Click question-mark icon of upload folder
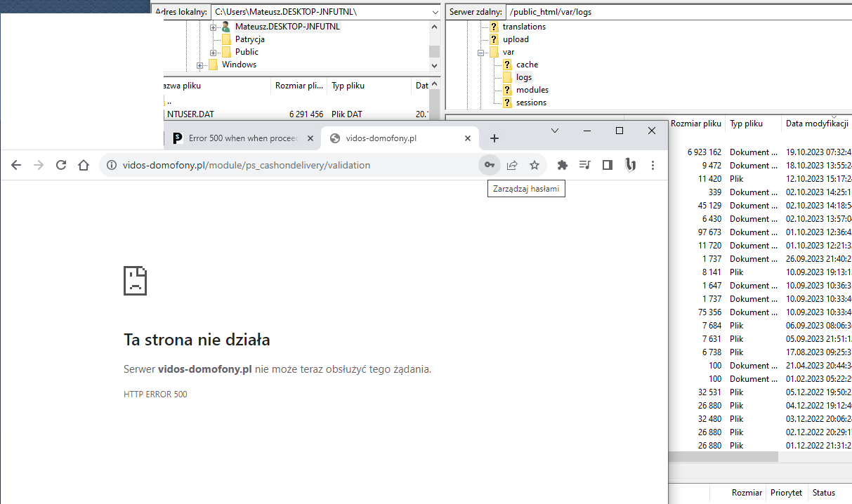This screenshot has width=852, height=504. click(494, 39)
